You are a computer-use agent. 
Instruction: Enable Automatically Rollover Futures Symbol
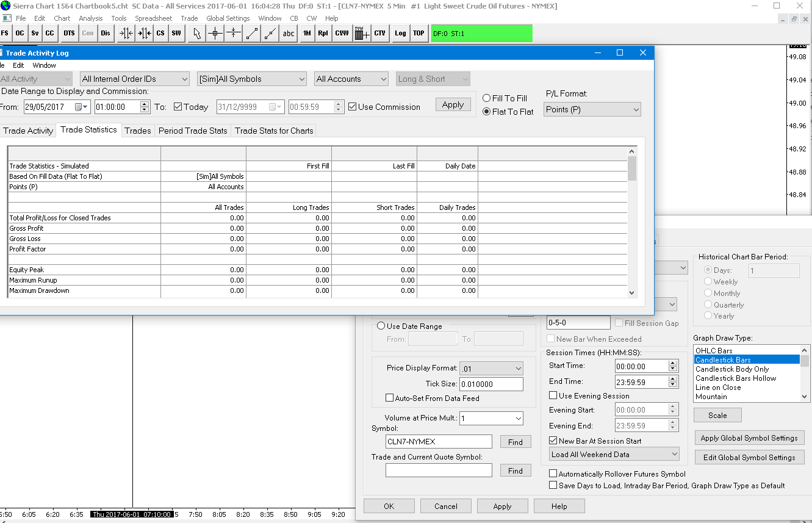553,474
